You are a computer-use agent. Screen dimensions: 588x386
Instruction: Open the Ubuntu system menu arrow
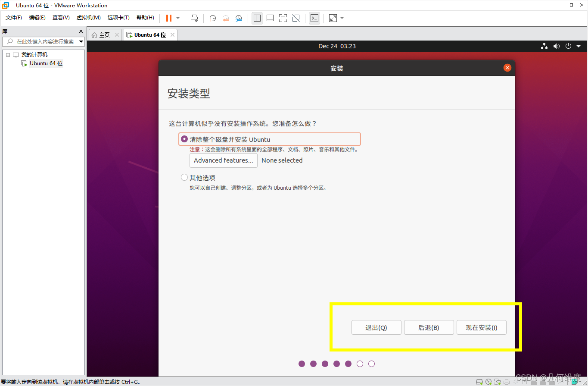(x=579, y=46)
